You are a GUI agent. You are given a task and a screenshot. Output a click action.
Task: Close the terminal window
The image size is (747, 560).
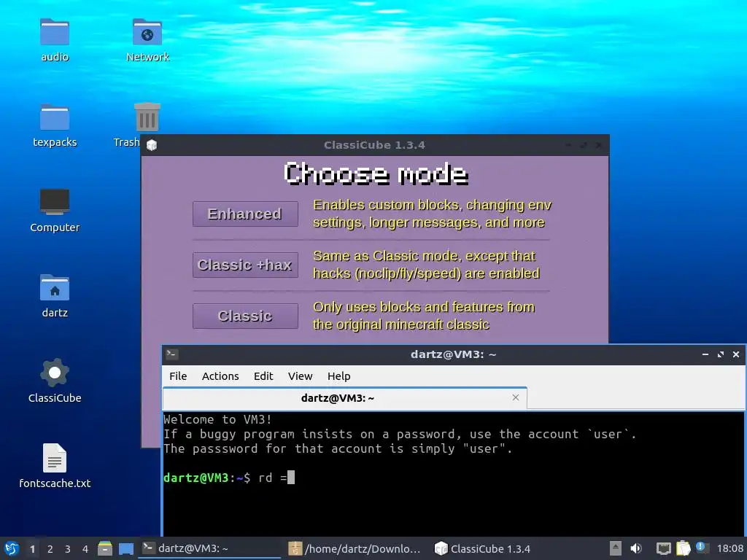click(735, 354)
